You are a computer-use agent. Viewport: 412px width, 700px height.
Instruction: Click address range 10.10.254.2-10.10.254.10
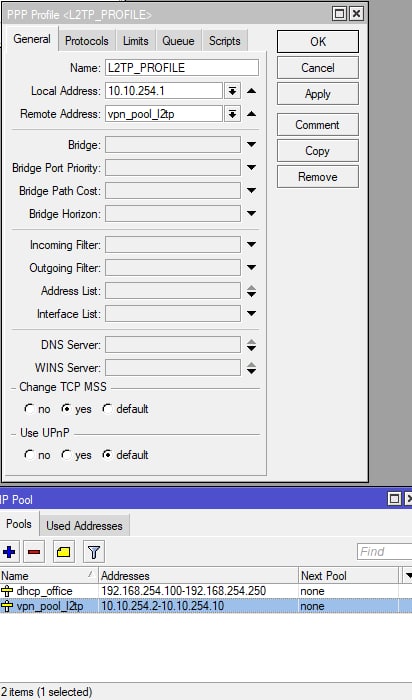(x=162, y=606)
